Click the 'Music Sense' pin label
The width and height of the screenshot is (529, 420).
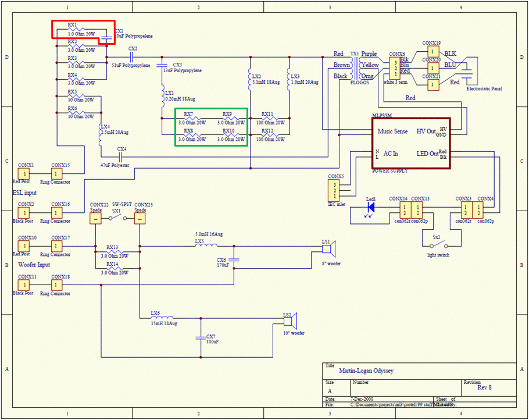pos(392,131)
